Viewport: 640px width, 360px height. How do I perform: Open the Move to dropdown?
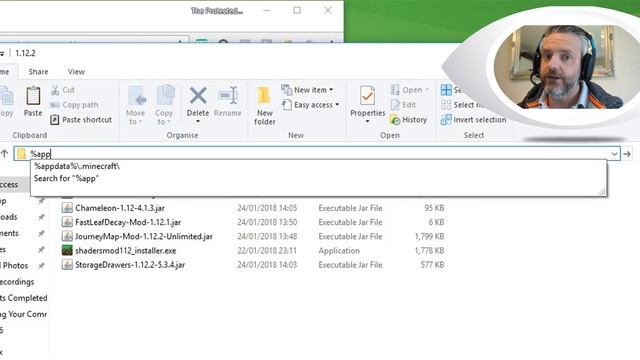[x=136, y=105]
